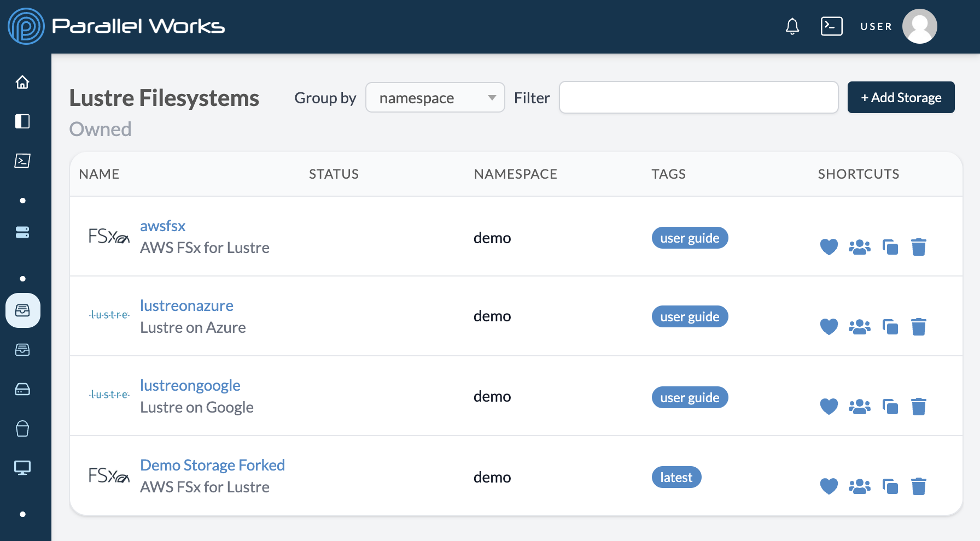Toggle favorite on Demo Storage Forked
This screenshot has height=541, width=980.
click(x=829, y=486)
